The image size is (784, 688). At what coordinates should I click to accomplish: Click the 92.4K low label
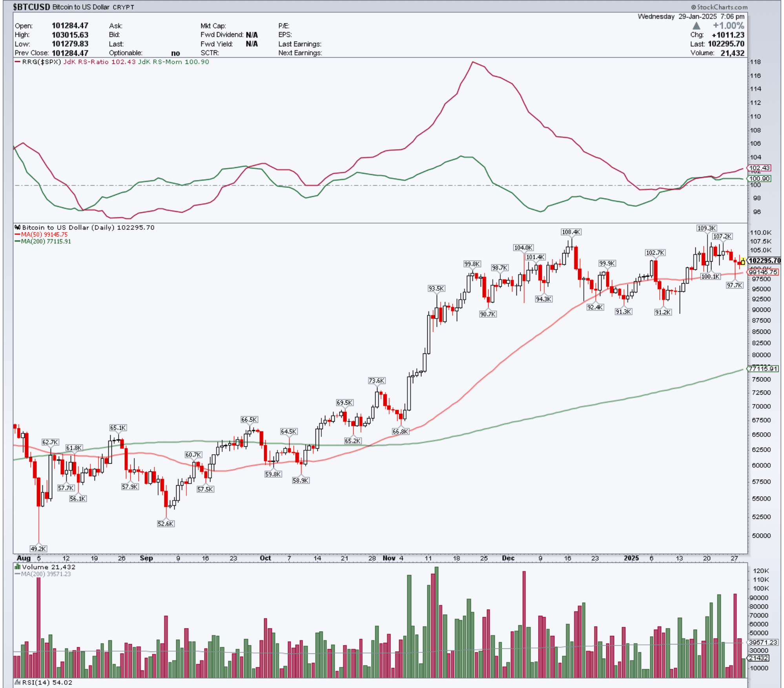point(595,307)
